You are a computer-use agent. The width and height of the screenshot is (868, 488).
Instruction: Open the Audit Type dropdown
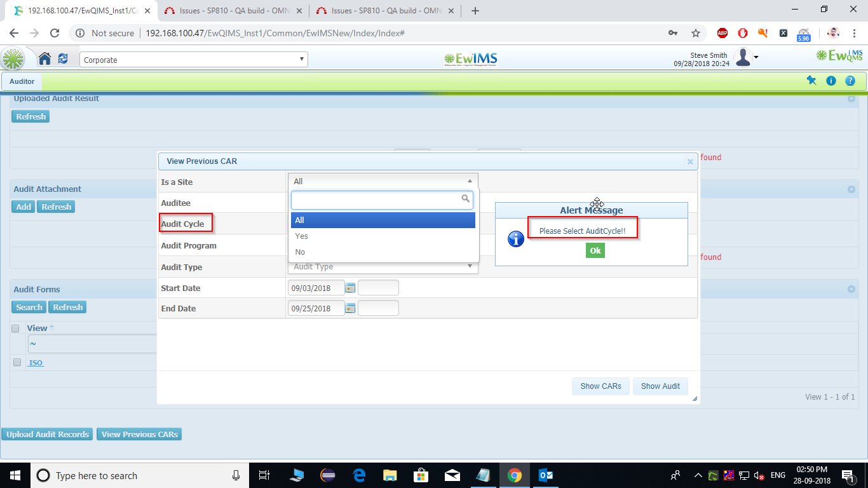383,267
